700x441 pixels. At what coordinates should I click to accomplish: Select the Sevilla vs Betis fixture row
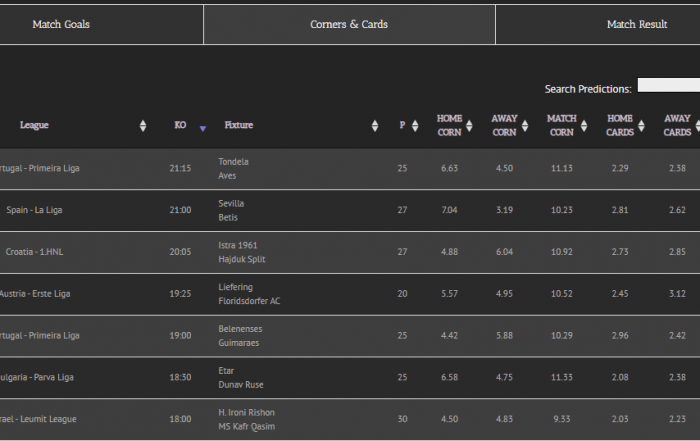click(x=350, y=210)
